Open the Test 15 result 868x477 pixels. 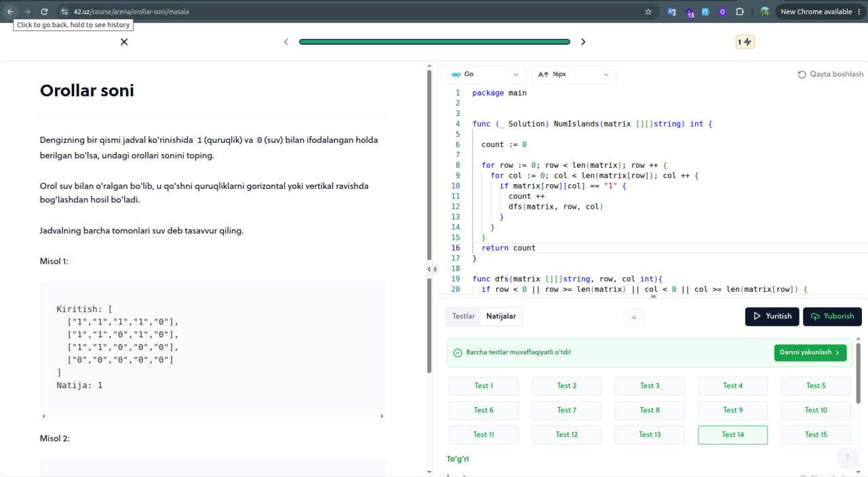[816, 435]
